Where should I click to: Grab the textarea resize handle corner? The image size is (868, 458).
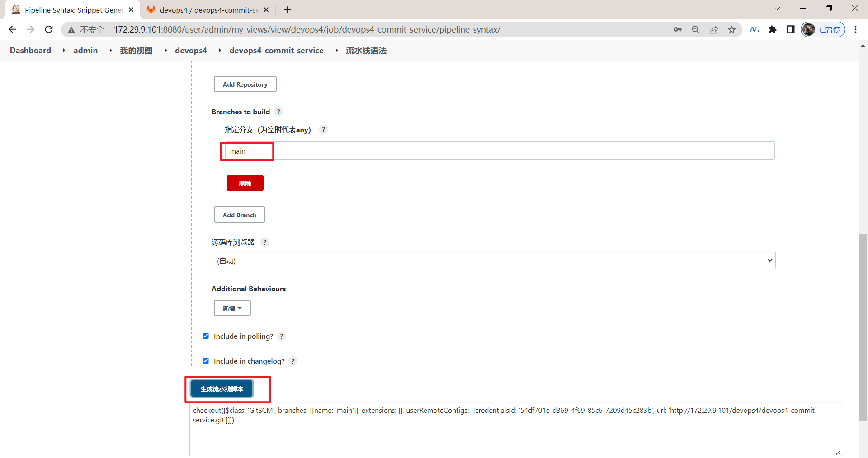tap(838, 452)
